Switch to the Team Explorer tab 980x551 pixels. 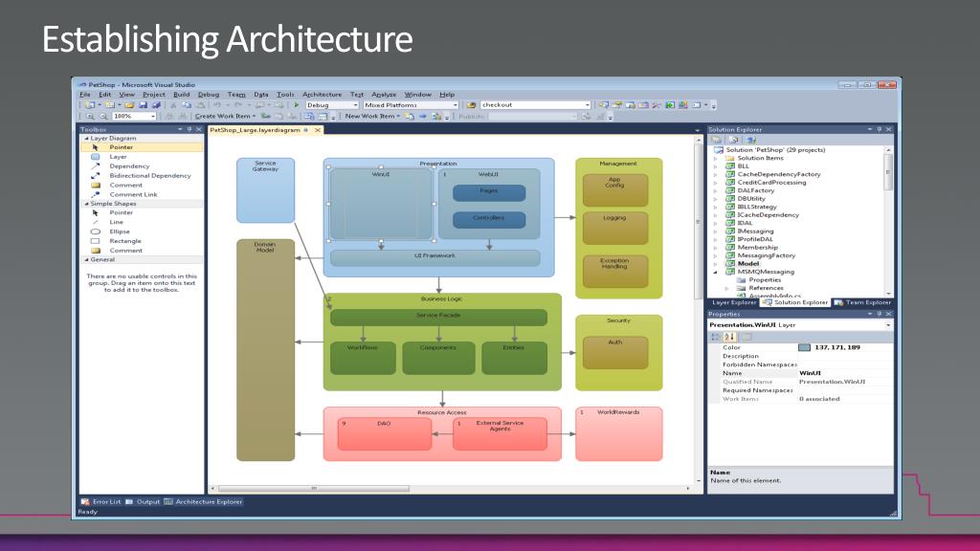click(862, 302)
